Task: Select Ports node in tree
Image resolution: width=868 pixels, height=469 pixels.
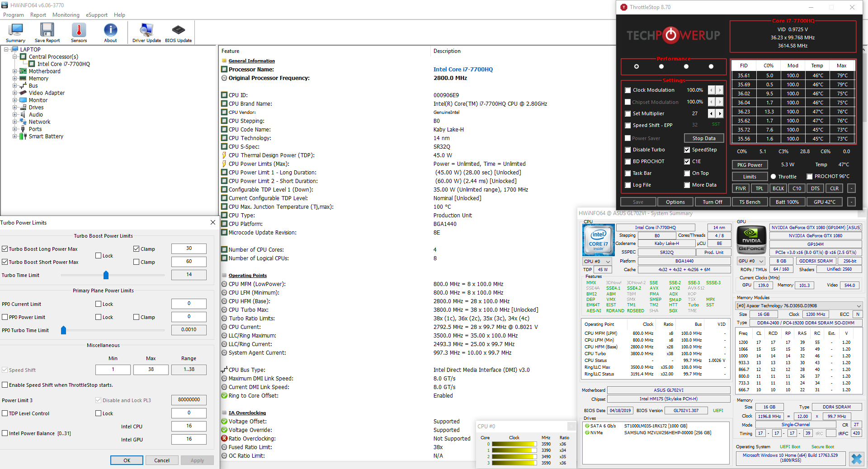Action: point(35,129)
